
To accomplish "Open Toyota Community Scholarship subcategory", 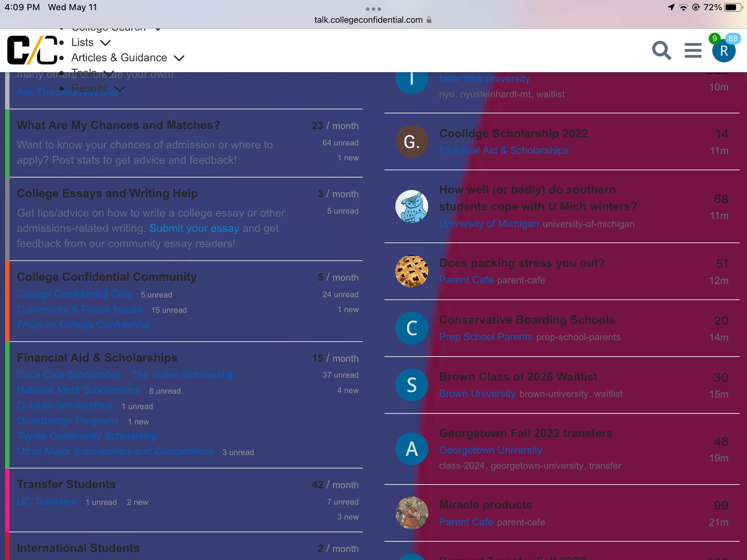I will (87, 436).
